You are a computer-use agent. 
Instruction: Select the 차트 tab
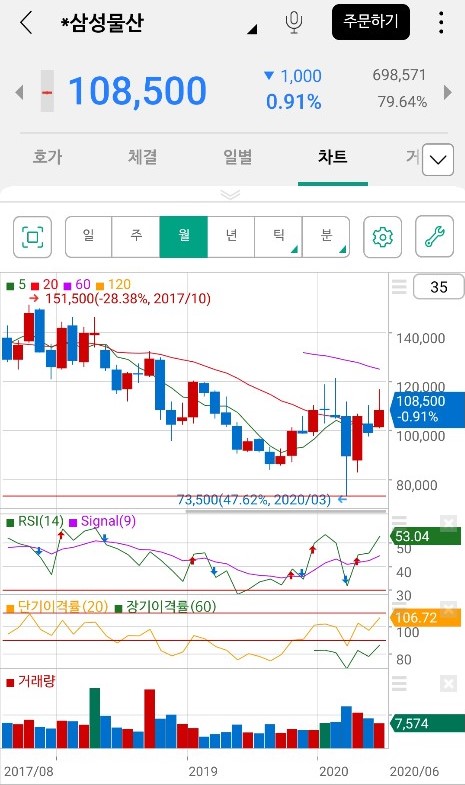[x=332, y=157]
